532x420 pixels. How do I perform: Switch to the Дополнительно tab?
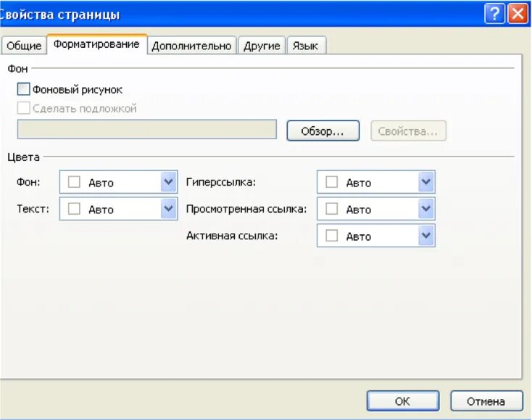(x=191, y=46)
